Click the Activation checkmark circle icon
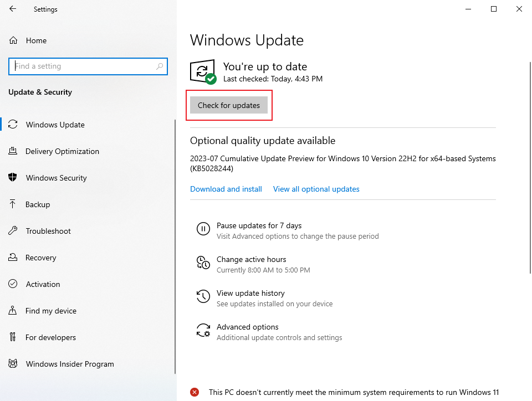 pos(13,284)
